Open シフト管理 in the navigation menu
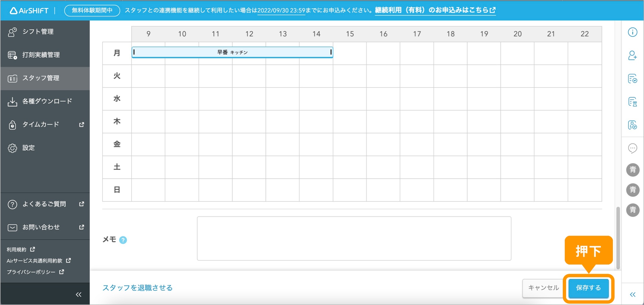Screen dimensions: 644x305 [x=38, y=32]
